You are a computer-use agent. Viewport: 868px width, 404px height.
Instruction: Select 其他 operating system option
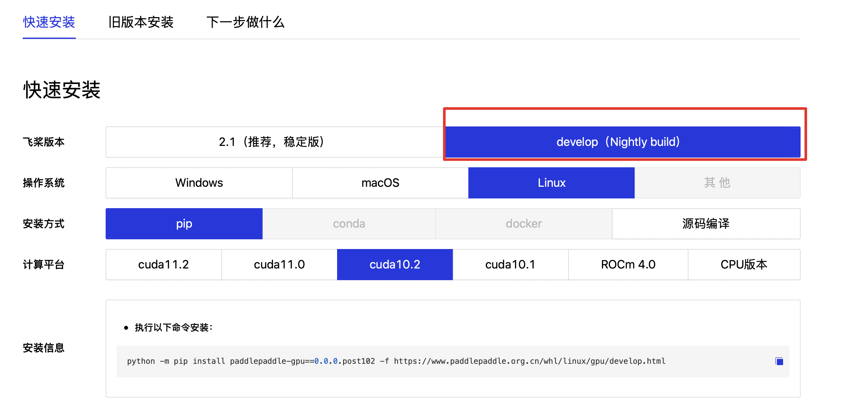[x=717, y=183]
